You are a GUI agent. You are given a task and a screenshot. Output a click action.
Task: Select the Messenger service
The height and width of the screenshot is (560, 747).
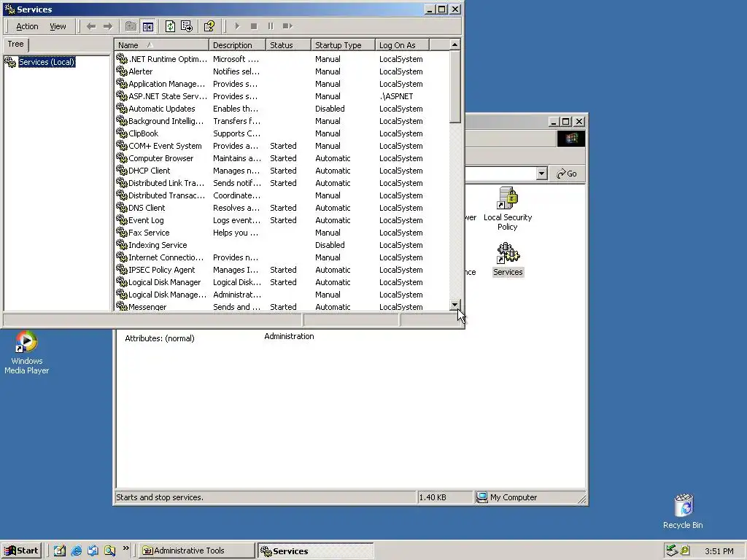coord(147,307)
